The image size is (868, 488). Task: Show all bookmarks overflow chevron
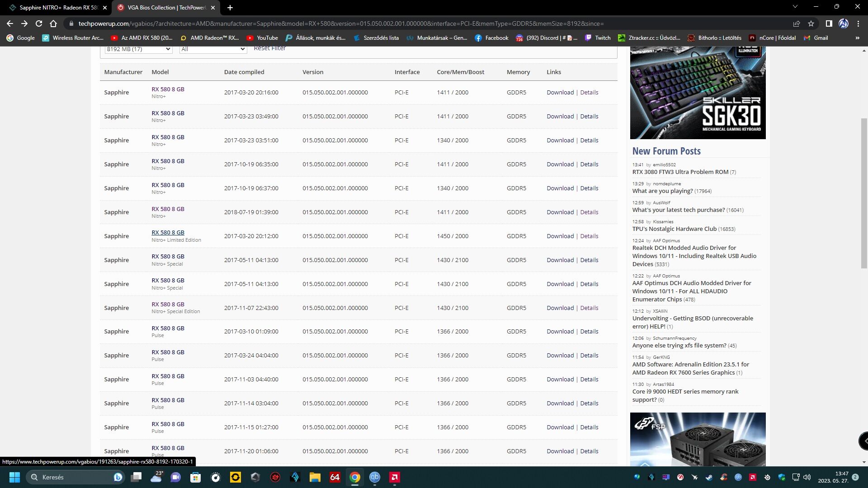tap(857, 38)
